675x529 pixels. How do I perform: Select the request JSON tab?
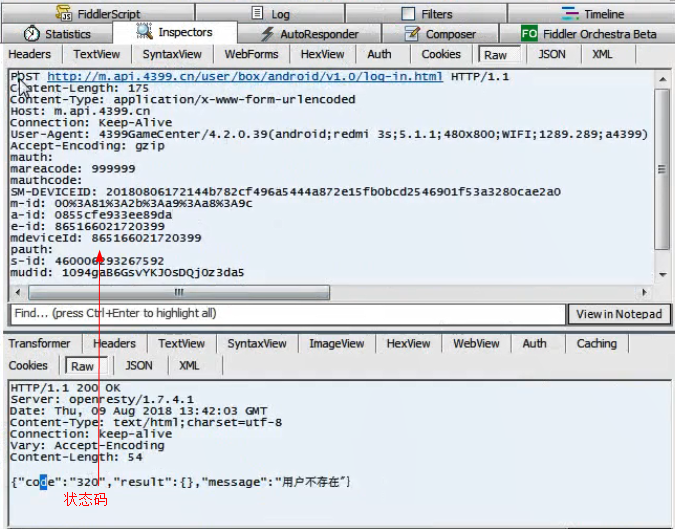(552, 54)
